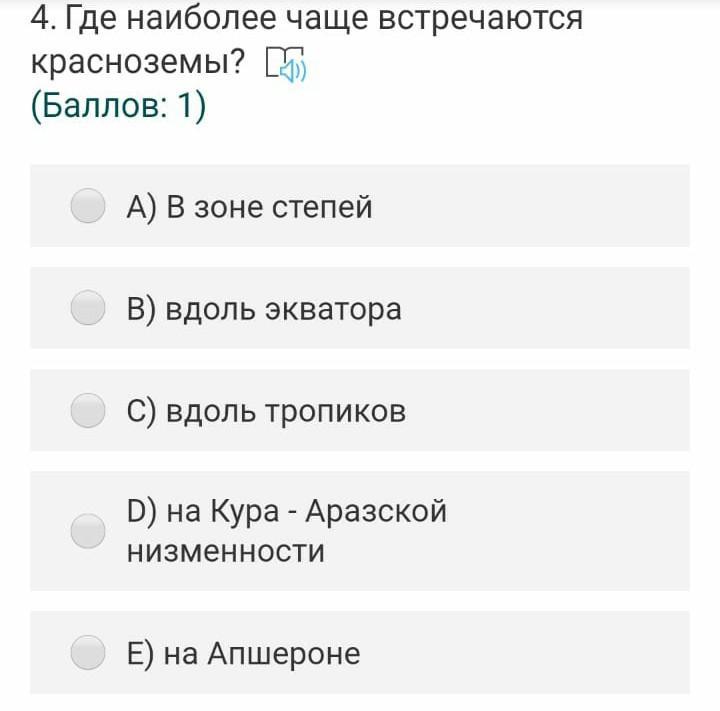Pick radio button for Кура-Аразской низменности

(x=88, y=530)
